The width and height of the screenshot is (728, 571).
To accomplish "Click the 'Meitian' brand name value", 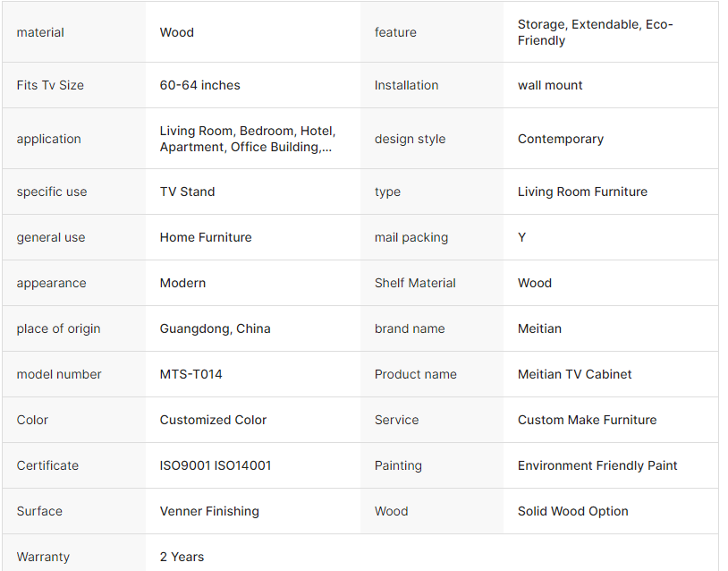I will click(x=539, y=328).
